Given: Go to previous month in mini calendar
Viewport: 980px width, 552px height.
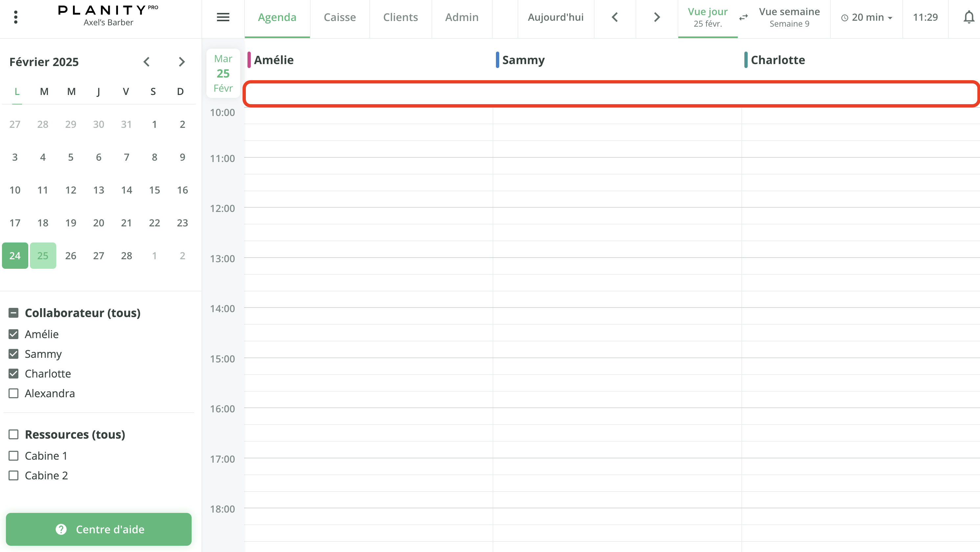Looking at the screenshot, I should [x=147, y=62].
